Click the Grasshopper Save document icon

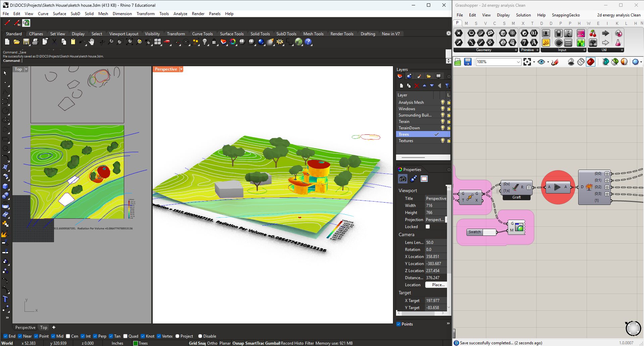tap(468, 62)
